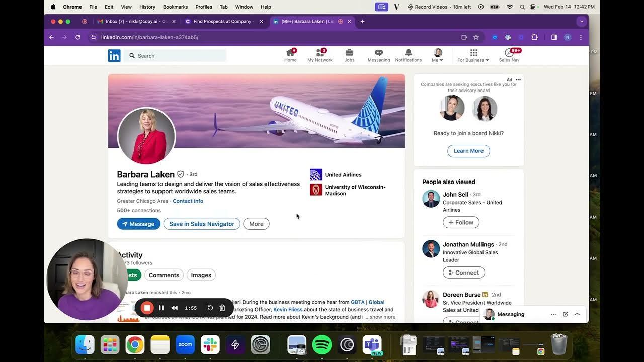Message Barbara Laken
644x362 pixels.
pyautogui.click(x=138, y=224)
